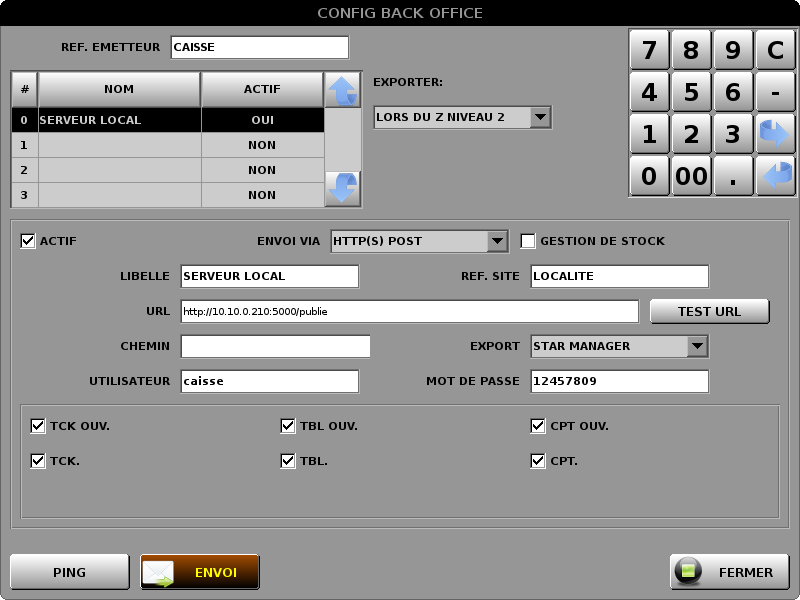Tap the keypad minus key
The width and height of the screenshot is (800, 600).
pos(775,92)
